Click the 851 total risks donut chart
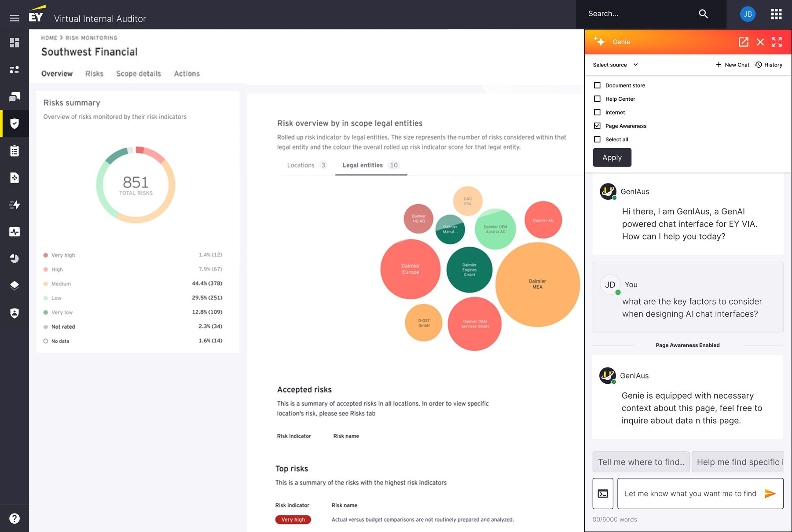Image resolution: width=792 pixels, height=532 pixels. click(x=136, y=185)
